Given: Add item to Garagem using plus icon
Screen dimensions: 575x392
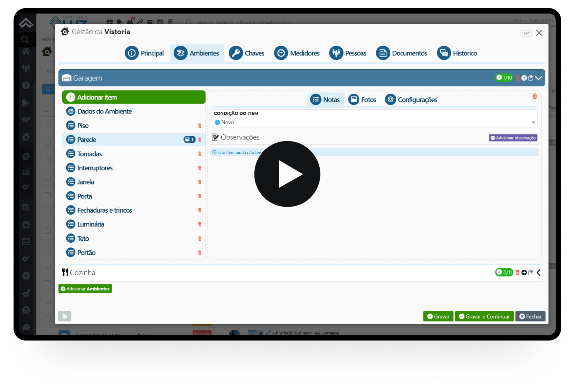Looking at the screenshot, I should tap(524, 78).
